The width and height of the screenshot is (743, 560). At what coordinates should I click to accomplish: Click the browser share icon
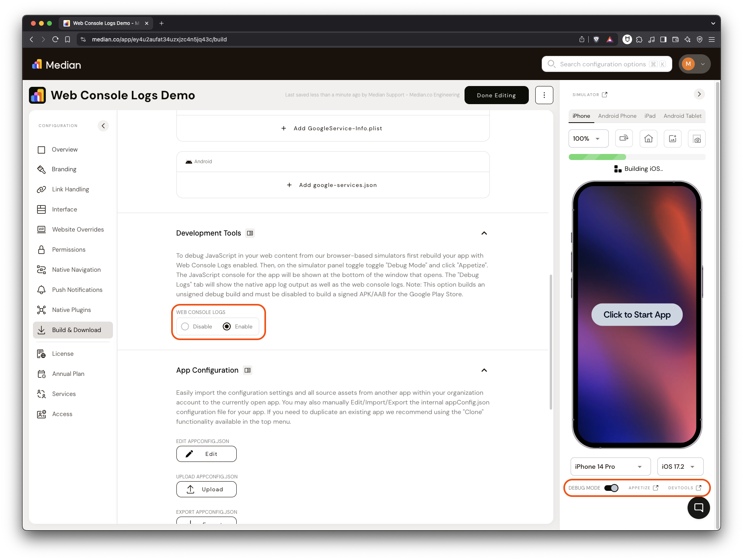(x=581, y=39)
